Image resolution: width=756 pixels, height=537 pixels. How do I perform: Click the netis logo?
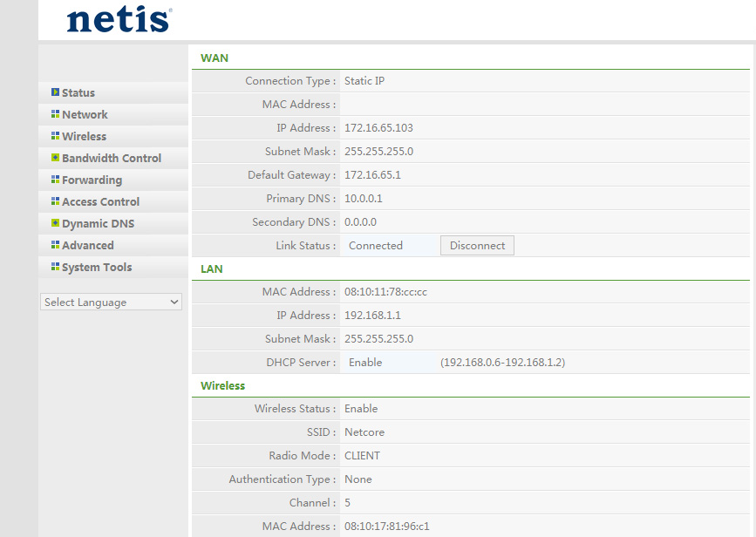119,19
